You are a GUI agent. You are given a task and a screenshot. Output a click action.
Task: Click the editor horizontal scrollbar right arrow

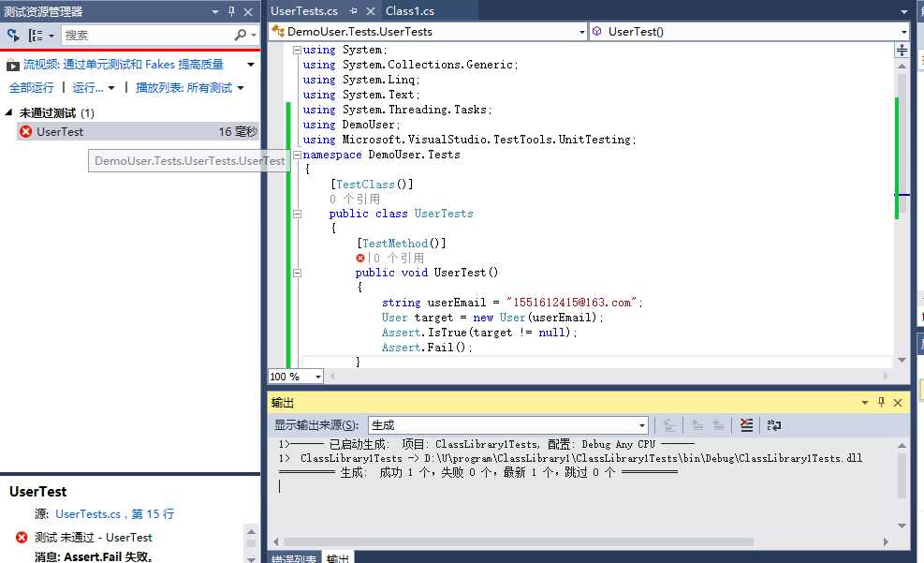click(885, 377)
